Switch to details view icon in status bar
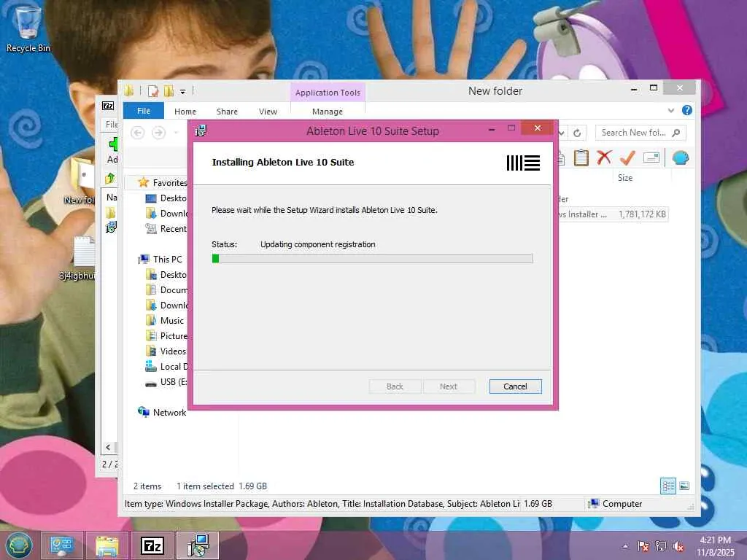 pyautogui.click(x=668, y=486)
